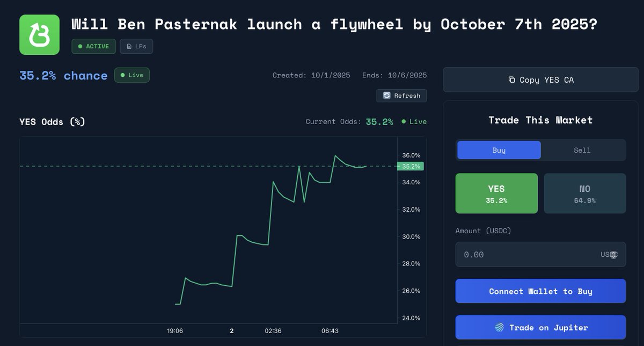
Task: Select the NO 64.9% outcome
Action: [585, 193]
